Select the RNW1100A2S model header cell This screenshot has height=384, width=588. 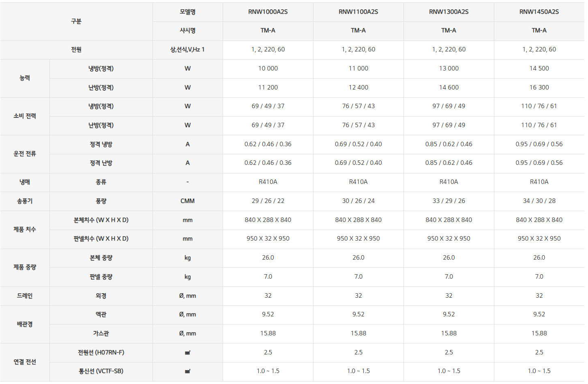click(358, 12)
